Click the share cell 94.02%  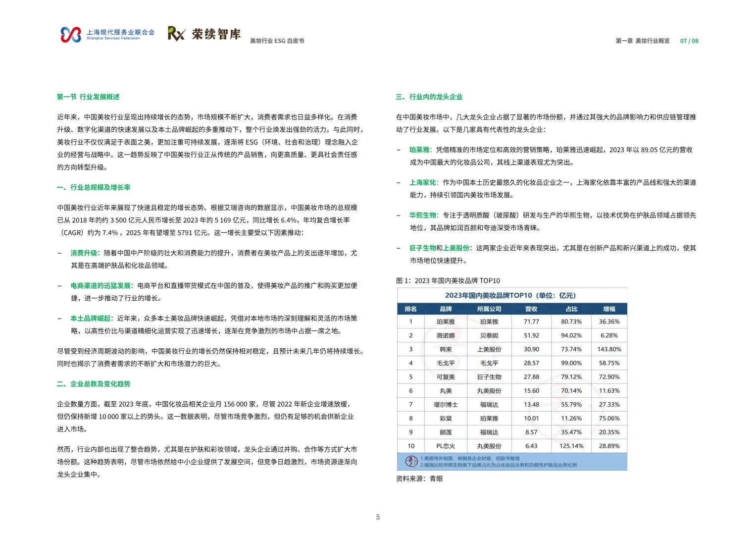point(571,336)
